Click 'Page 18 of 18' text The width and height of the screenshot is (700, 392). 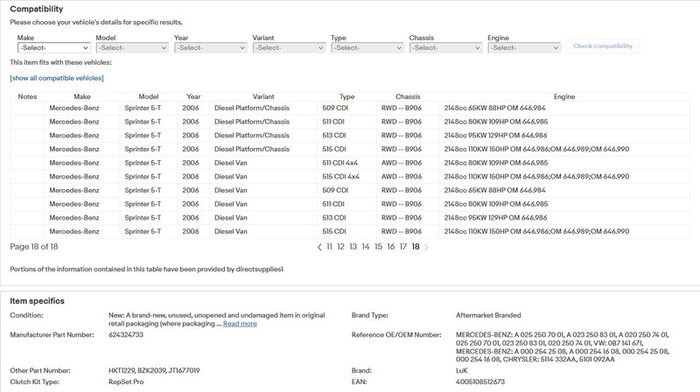click(x=34, y=246)
